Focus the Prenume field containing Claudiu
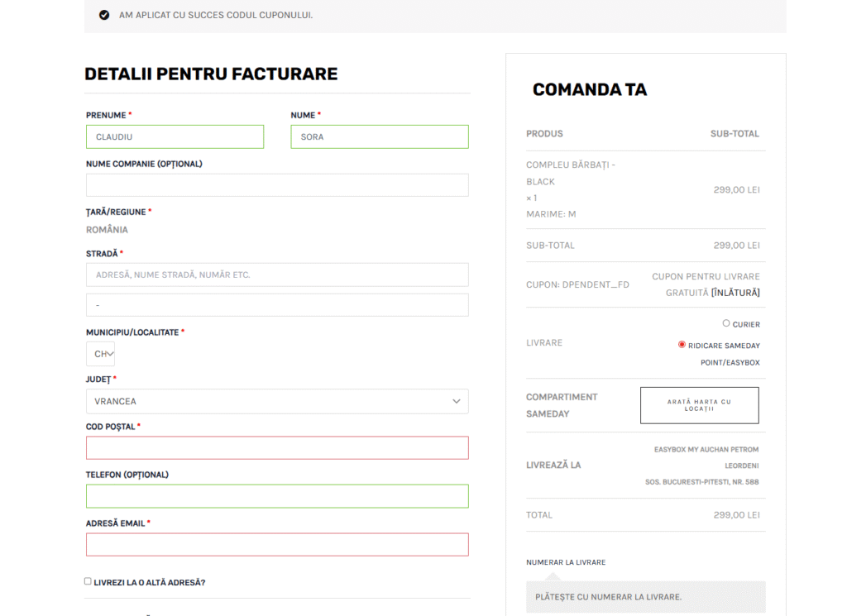 click(x=175, y=136)
